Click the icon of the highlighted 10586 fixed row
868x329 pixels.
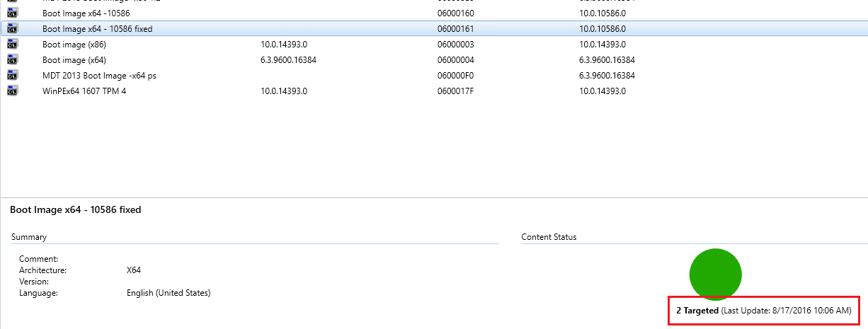pos(12,29)
